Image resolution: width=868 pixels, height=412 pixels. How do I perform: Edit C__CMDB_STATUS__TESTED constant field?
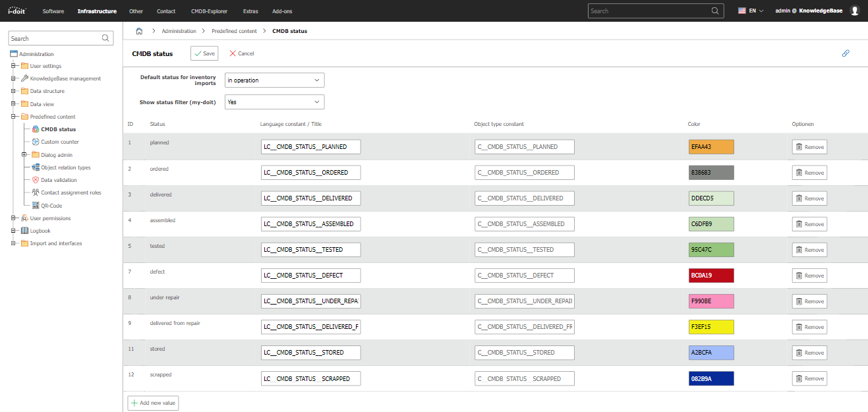525,250
